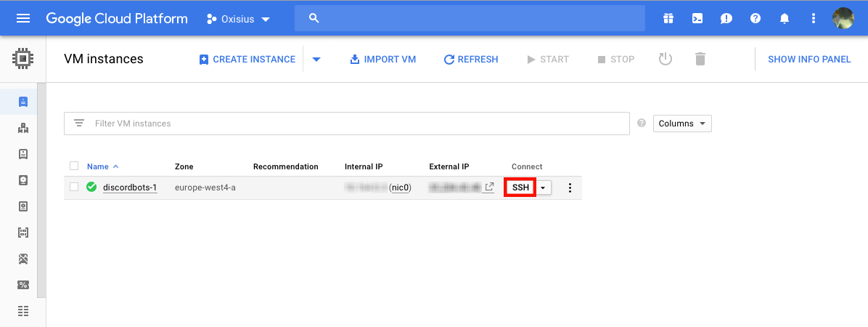Sort by the Name column header
The width and height of the screenshot is (868, 327).
98,166
